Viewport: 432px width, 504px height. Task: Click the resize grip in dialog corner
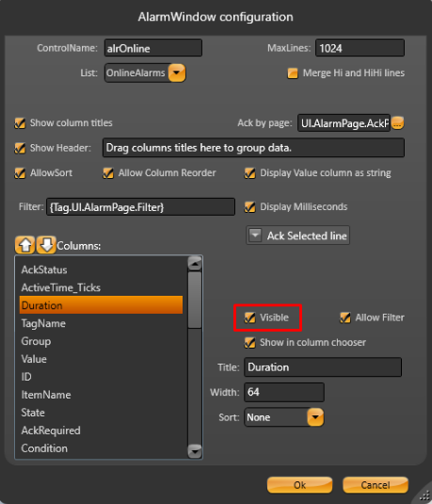click(x=424, y=496)
